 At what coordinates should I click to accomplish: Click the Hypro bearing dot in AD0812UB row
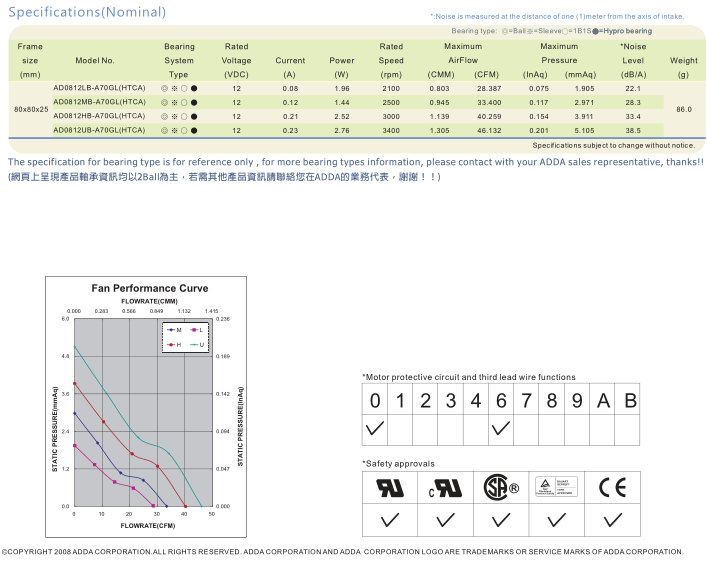(x=194, y=130)
